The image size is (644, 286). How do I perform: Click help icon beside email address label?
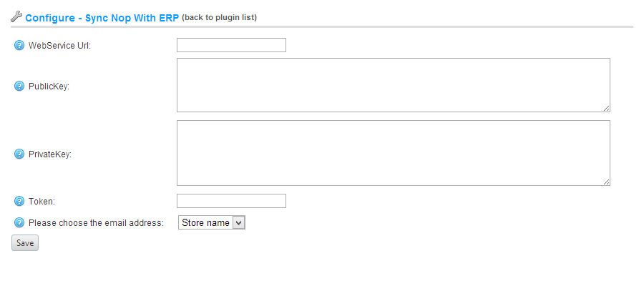(19, 223)
